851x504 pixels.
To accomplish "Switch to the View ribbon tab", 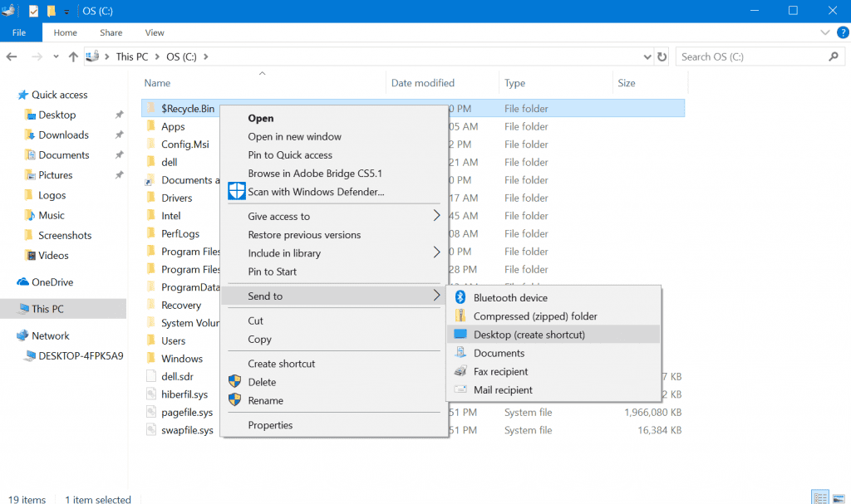I will [x=154, y=32].
